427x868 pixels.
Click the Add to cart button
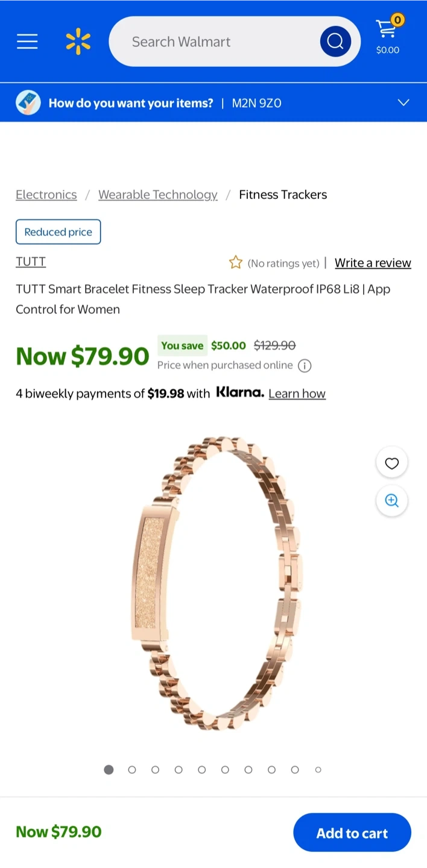pyautogui.click(x=352, y=832)
